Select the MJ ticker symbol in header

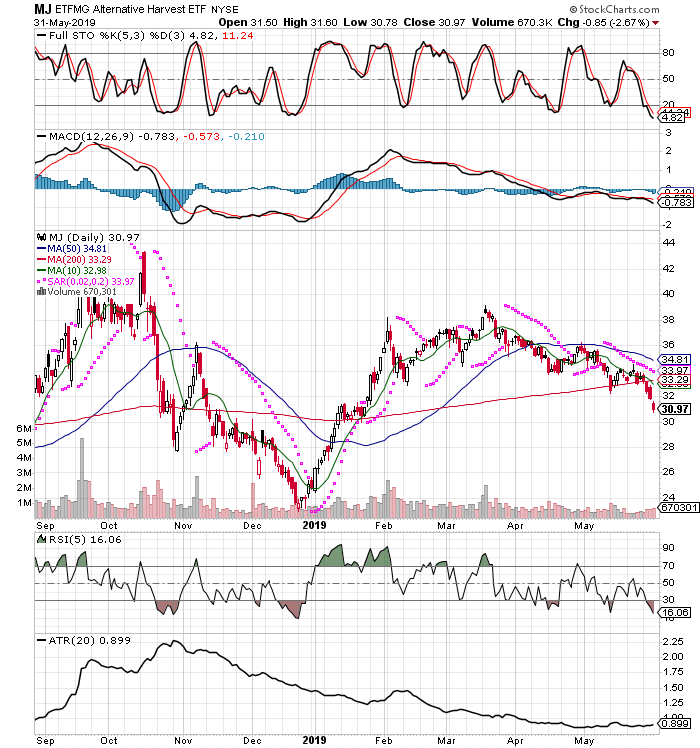pyautogui.click(x=42, y=9)
